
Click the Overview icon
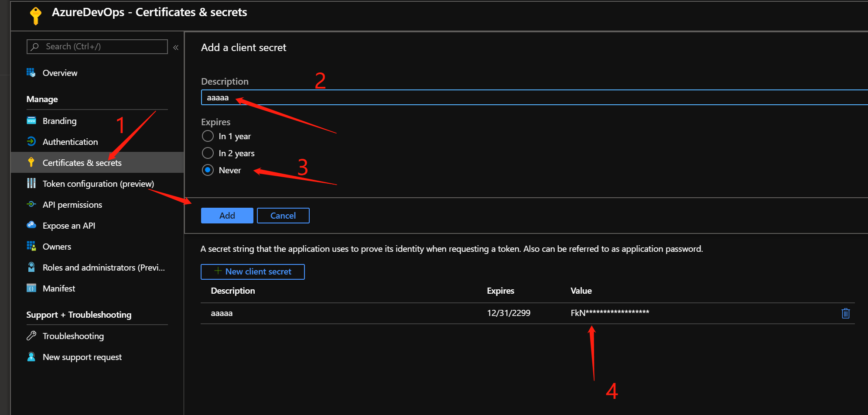[x=31, y=73]
